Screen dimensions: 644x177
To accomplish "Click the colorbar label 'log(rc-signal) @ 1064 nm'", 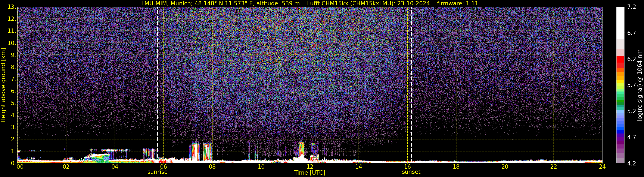I will click(640, 85).
